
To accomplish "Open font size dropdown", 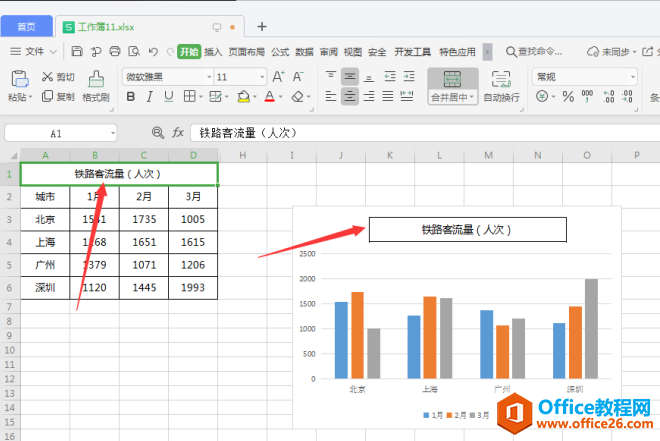I will click(x=262, y=77).
